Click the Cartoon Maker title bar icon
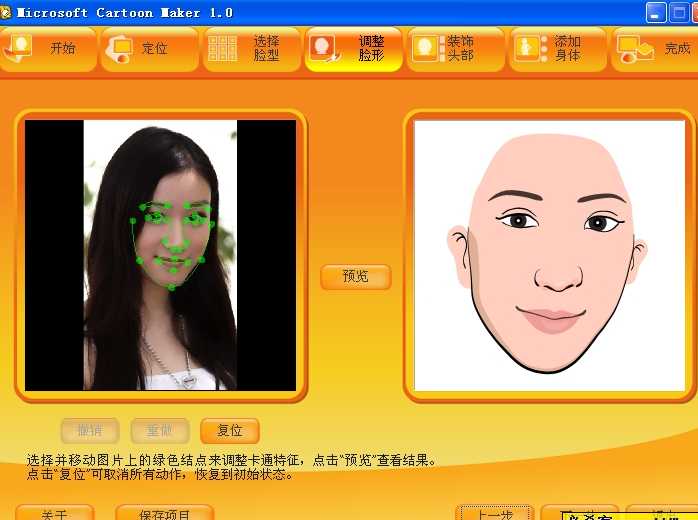This screenshot has height=520, width=698. point(8,12)
